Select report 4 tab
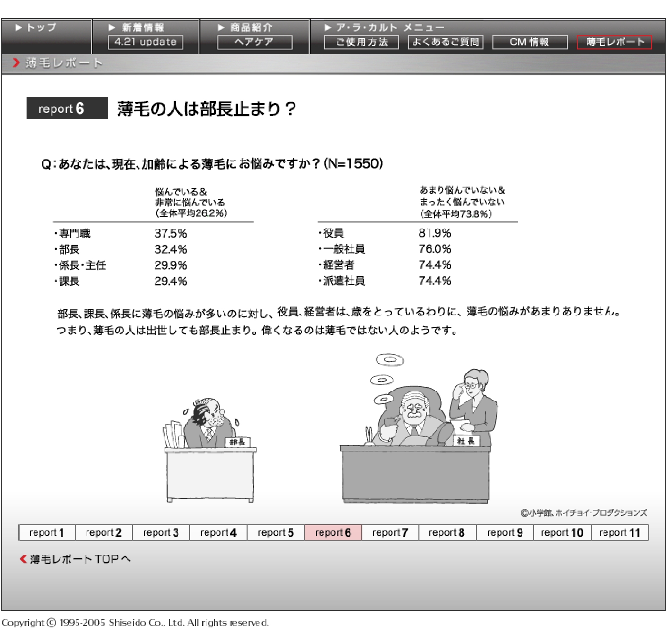The image size is (667, 644). 218,532
